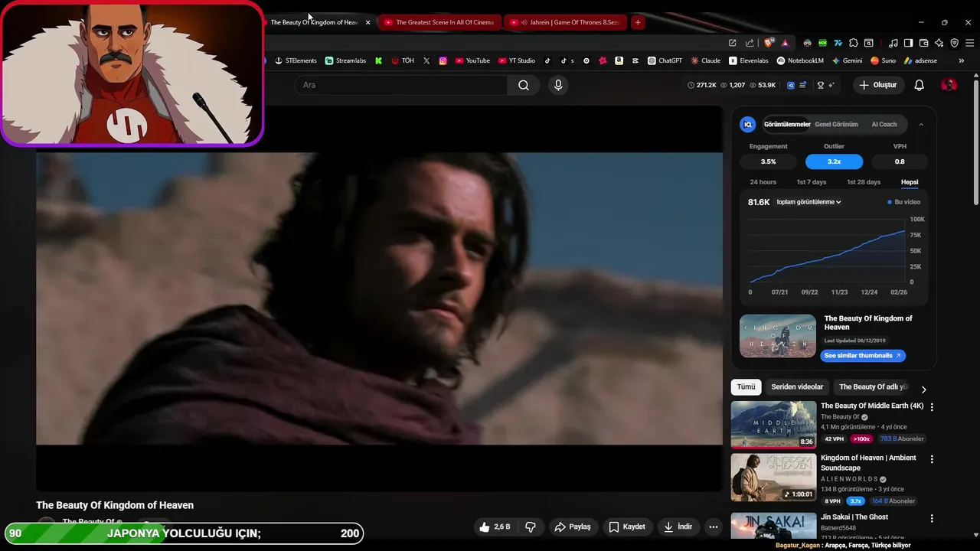Open the YouTube account avatar menu
The image size is (980, 551).
coord(949,85)
